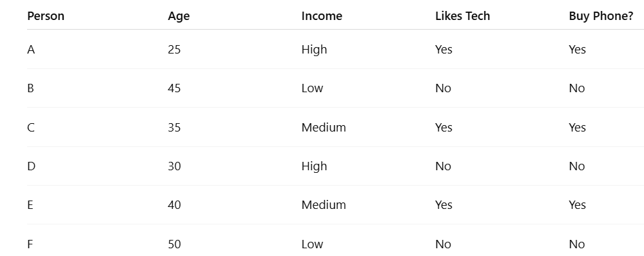This screenshot has height=256, width=644.
Task: Select Low income in row F
Action: (x=312, y=244)
